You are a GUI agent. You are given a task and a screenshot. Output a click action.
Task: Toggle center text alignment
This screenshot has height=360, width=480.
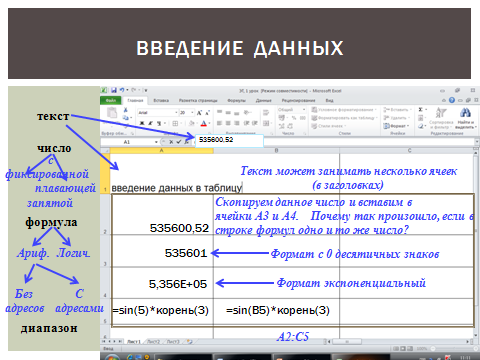tap(228, 123)
